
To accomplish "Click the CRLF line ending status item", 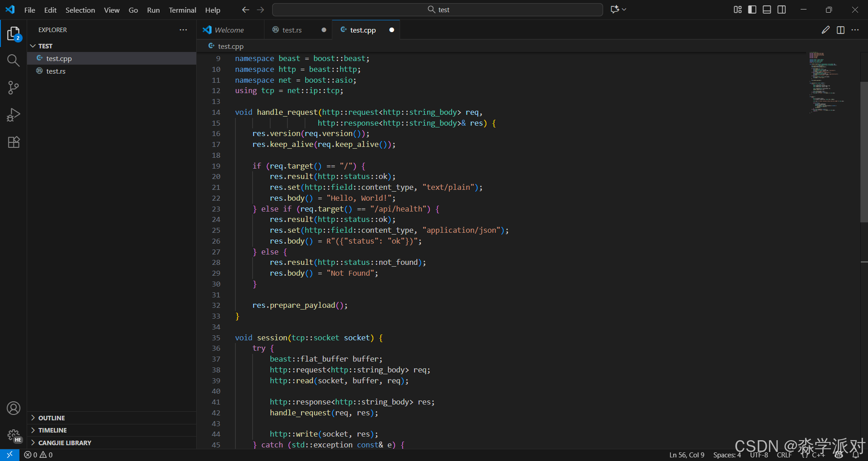I will [x=784, y=455].
